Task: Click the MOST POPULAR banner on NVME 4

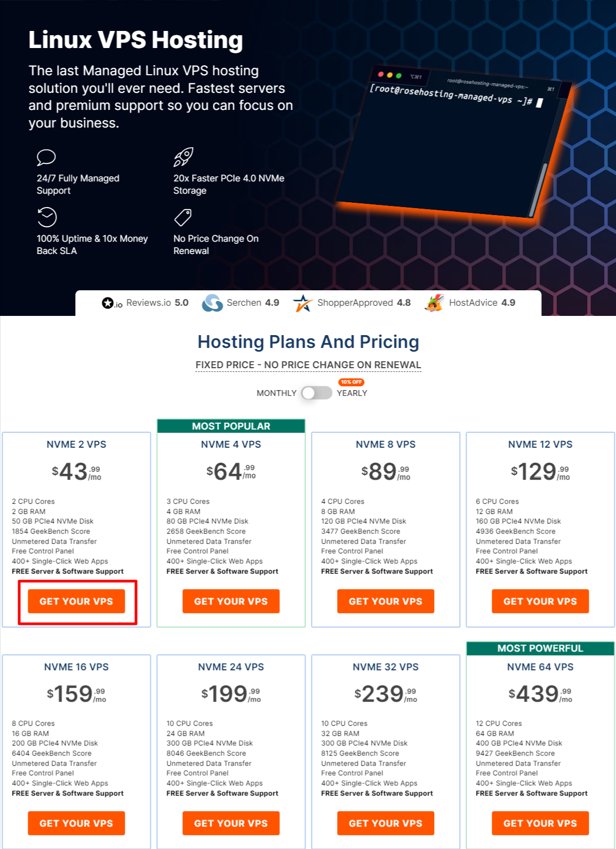Action: pyautogui.click(x=230, y=426)
